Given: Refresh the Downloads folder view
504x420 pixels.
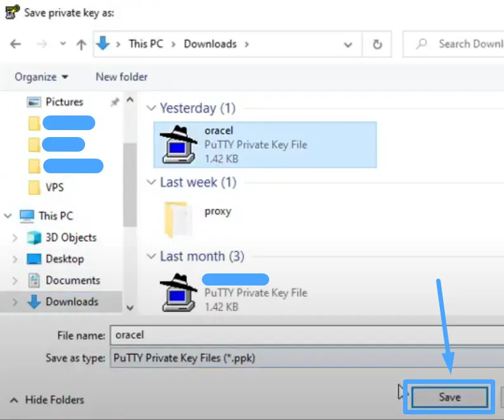Looking at the screenshot, I should 377,44.
